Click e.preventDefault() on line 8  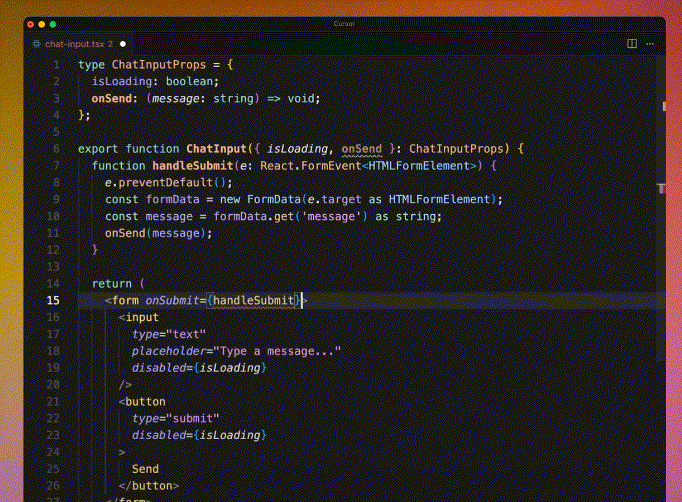(168, 183)
